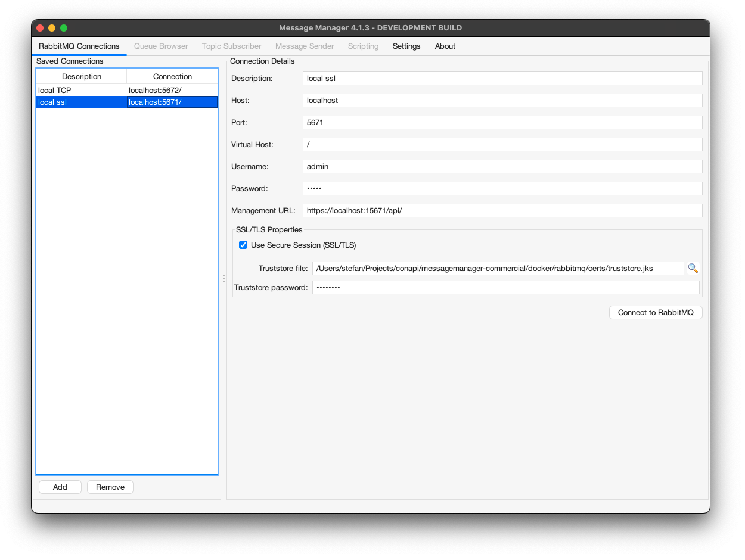Remove the selected connection

point(110,487)
